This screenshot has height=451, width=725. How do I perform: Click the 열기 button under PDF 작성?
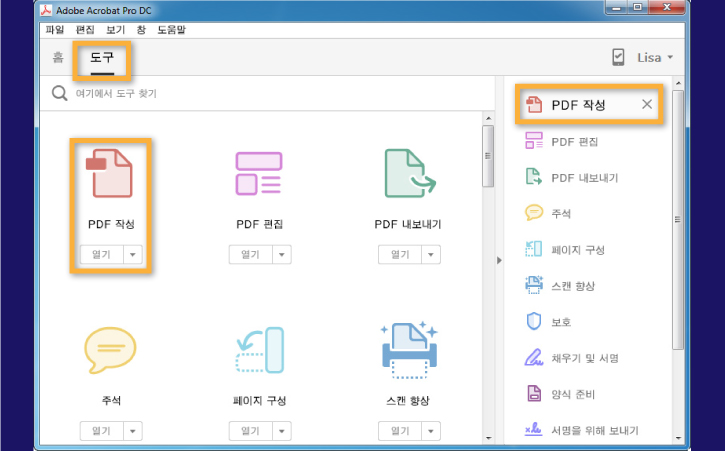102,254
